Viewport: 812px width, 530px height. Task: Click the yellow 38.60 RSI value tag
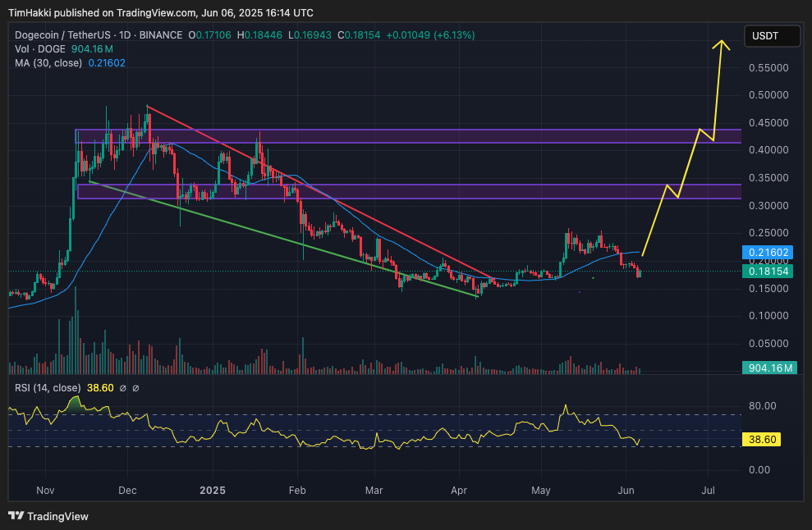coord(760,440)
